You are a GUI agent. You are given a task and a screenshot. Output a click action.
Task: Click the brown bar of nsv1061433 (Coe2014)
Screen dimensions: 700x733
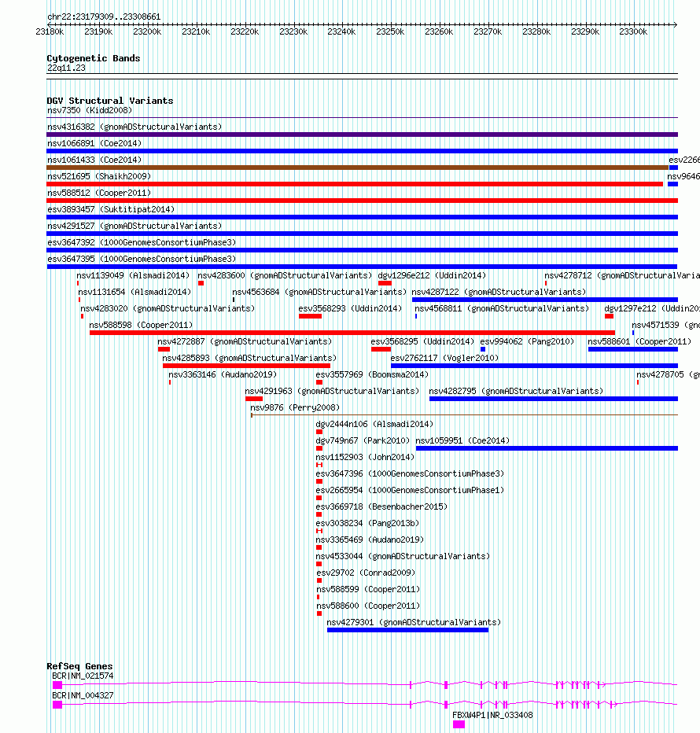tap(358, 168)
